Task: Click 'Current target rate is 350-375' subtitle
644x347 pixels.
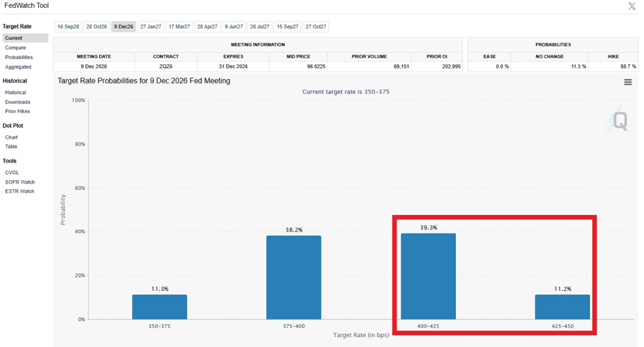Action: 346,92
